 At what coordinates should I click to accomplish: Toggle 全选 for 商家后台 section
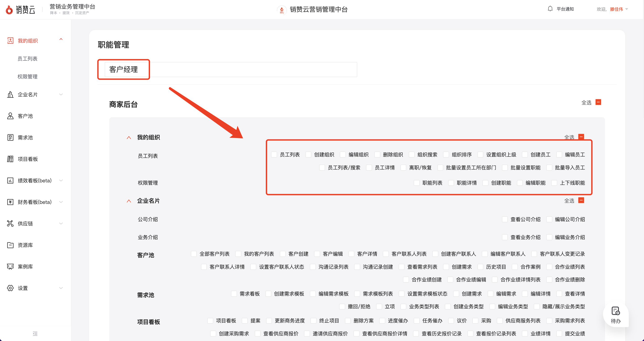coord(598,102)
